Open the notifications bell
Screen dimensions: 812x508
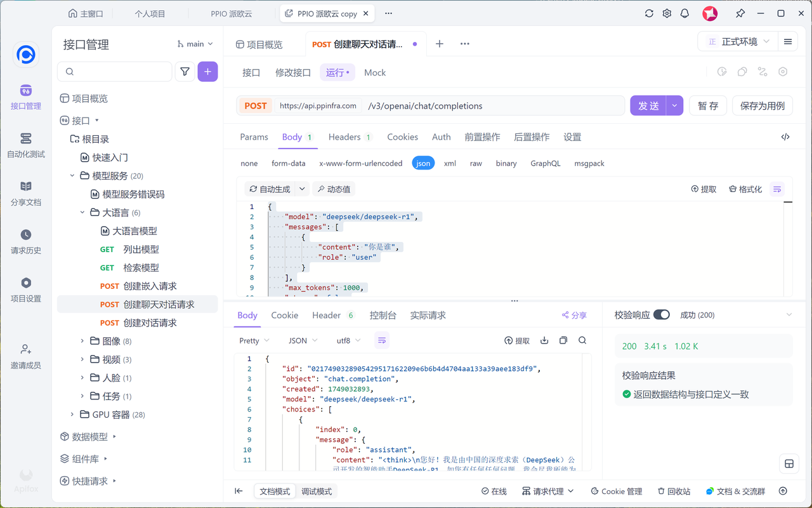point(684,13)
